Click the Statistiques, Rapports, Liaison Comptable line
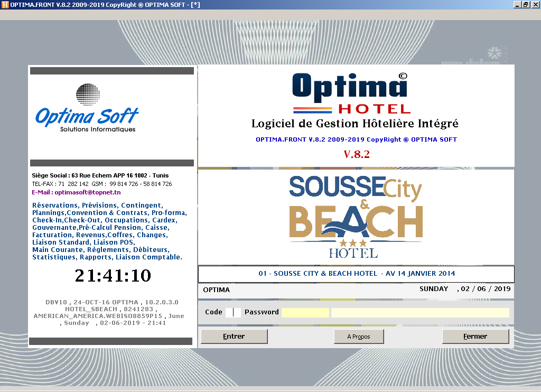The height and width of the screenshot is (392, 541). tap(107, 257)
